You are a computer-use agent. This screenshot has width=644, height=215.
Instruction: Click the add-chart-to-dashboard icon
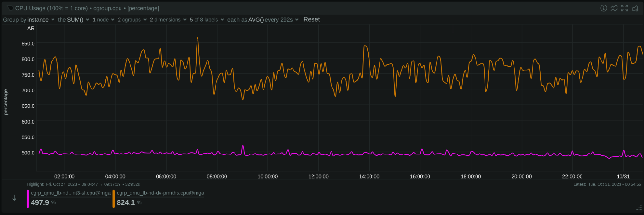(635, 8)
